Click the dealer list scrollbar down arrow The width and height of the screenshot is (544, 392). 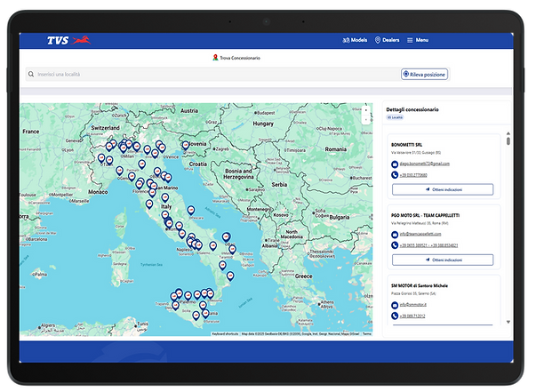(x=508, y=322)
